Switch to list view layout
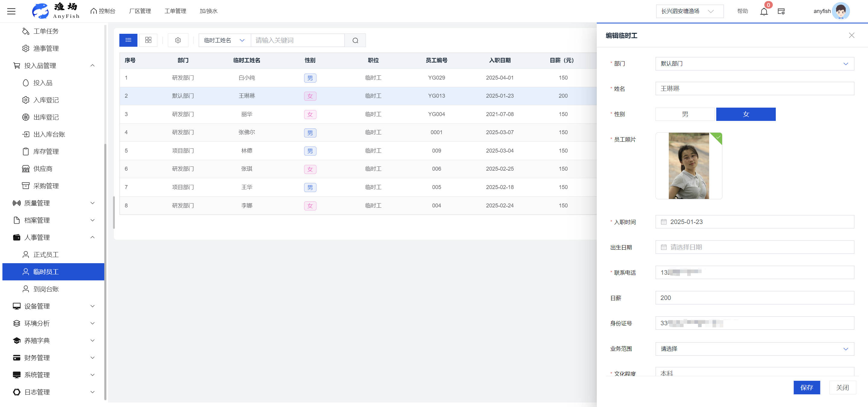Viewport: 868px width, 407px height. (128, 40)
